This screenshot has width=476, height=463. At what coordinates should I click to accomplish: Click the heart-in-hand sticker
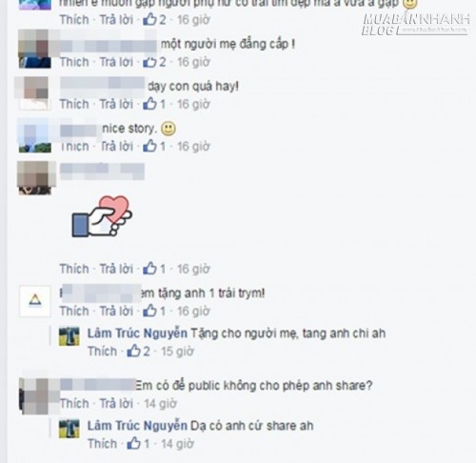(x=102, y=216)
